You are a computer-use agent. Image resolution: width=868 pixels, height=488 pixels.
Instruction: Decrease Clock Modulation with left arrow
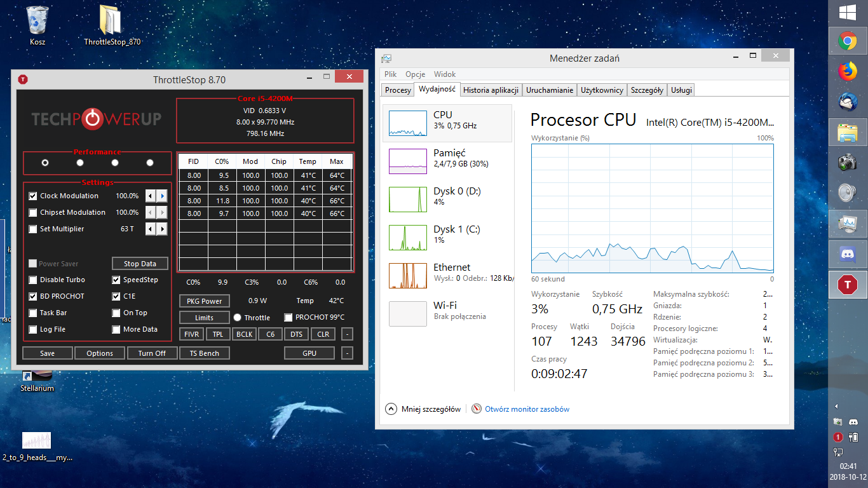click(151, 196)
